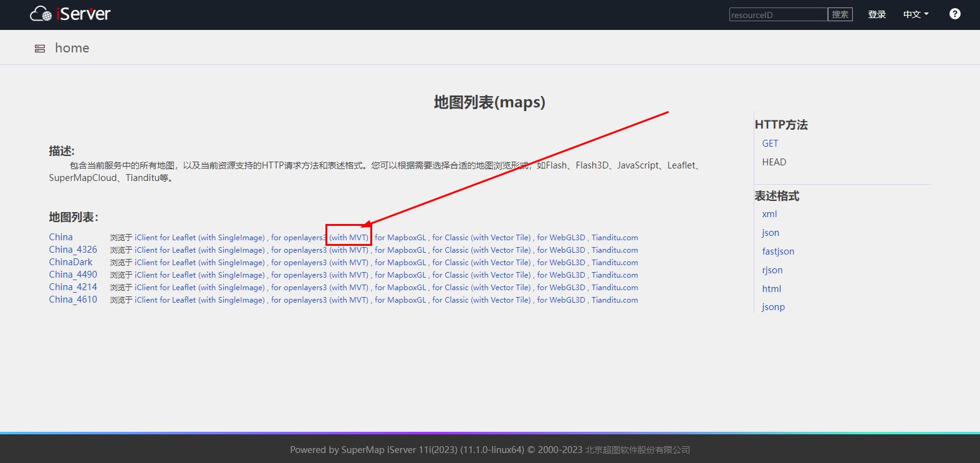Open the help question mark icon
980x463 pixels.
[x=954, y=14]
